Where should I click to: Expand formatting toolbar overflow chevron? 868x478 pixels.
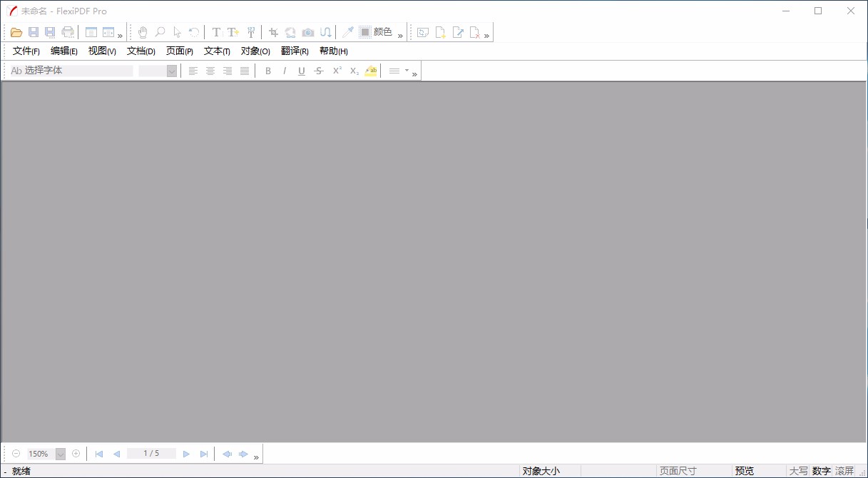click(x=414, y=73)
